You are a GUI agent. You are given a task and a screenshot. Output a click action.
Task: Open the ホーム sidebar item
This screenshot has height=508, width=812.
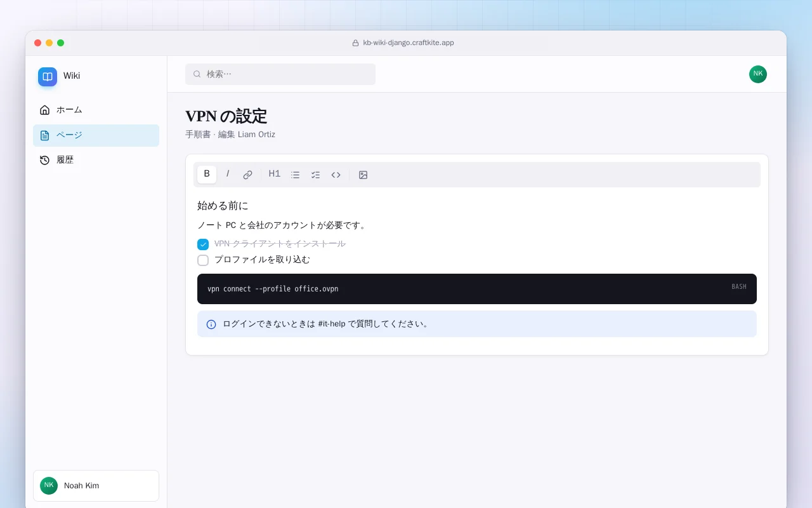pyautogui.click(x=96, y=110)
